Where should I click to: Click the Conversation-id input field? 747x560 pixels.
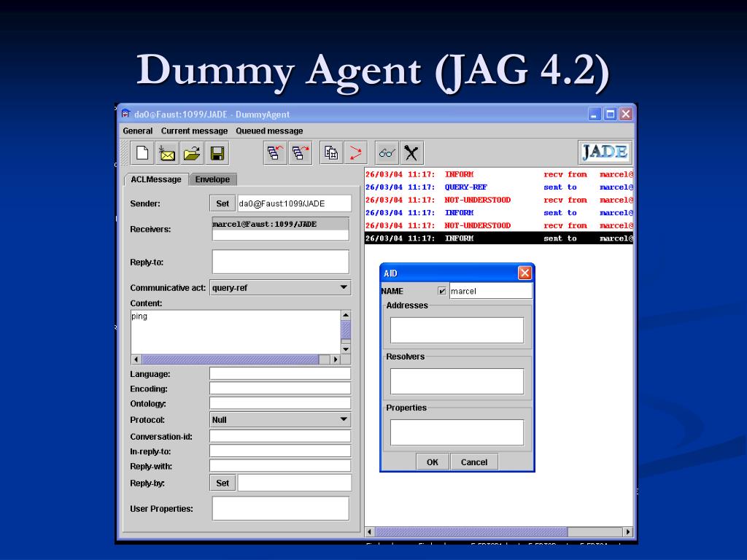[280, 436]
